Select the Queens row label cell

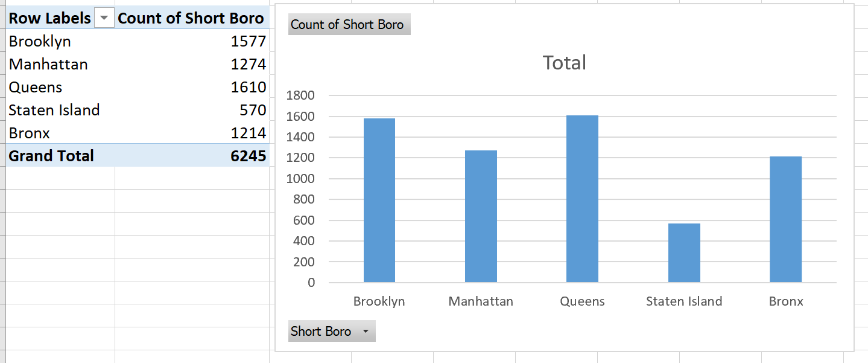click(x=60, y=88)
